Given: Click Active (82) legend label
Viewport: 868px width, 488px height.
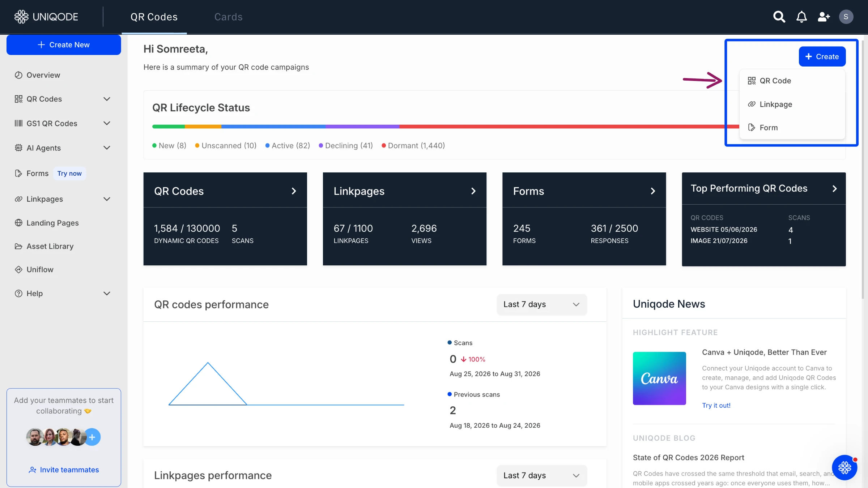Looking at the screenshot, I should point(288,146).
